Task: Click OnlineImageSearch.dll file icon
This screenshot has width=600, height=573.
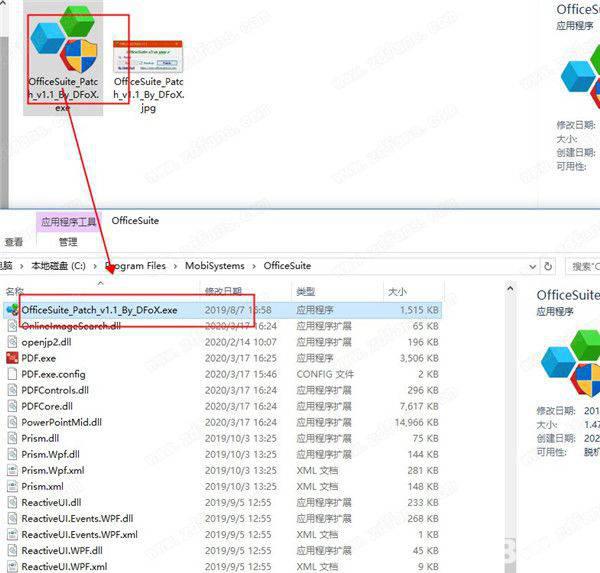Action: coord(12,326)
